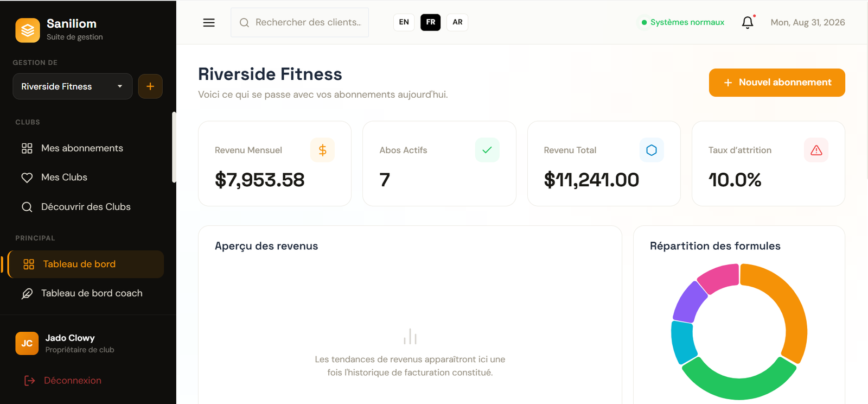Click the warning icon on Taux d'attrition
868x404 pixels.
816,150
